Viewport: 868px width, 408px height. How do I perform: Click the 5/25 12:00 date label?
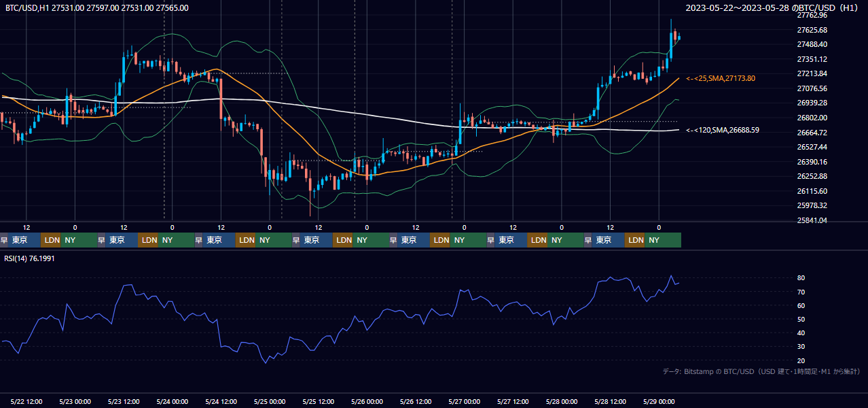(x=319, y=401)
